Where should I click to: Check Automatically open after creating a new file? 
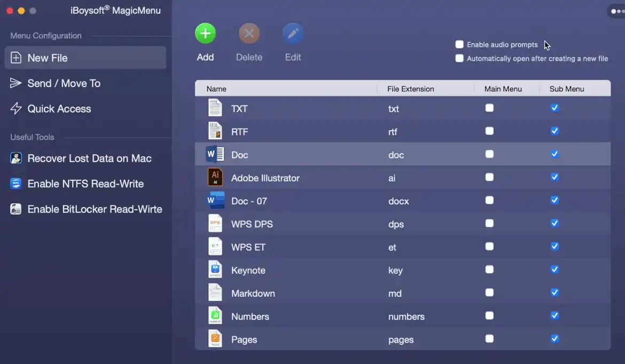(459, 59)
